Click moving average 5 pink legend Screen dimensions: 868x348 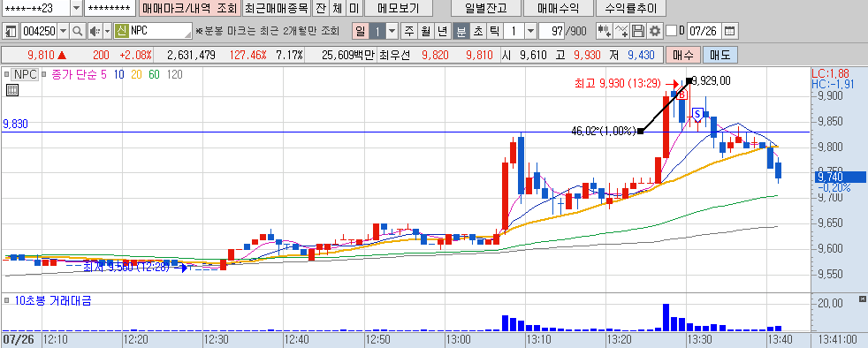click(x=104, y=74)
